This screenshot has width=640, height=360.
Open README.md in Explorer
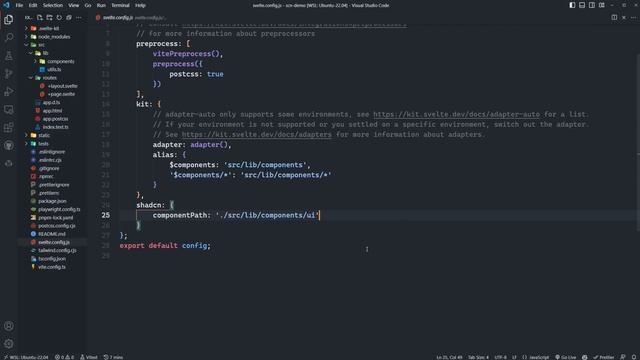pos(52,234)
